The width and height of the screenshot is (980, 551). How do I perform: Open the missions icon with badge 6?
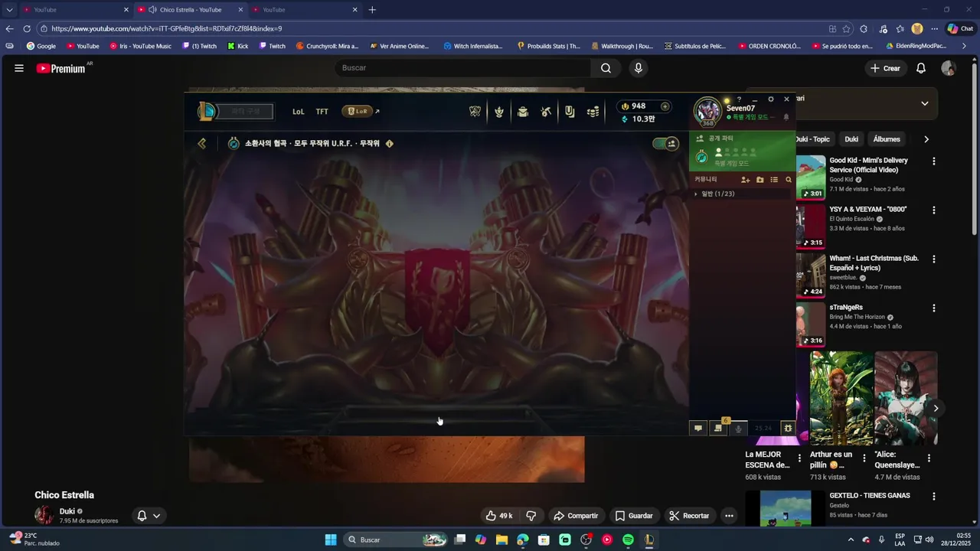click(x=719, y=427)
